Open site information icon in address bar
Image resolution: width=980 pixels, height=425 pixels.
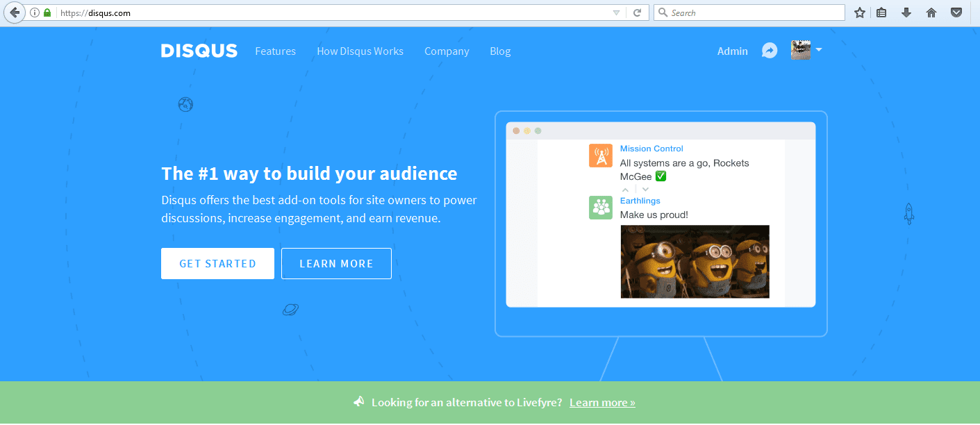(35, 12)
